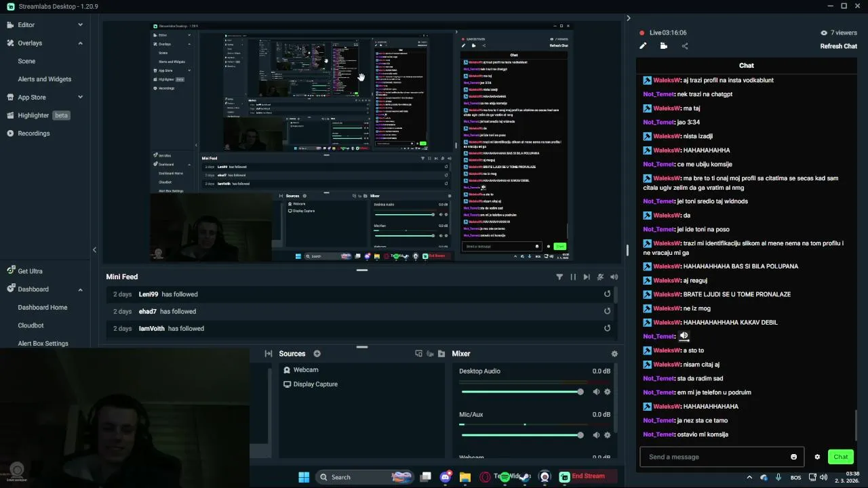Image resolution: width=868 pixels, height=488 pixels.
Task: Open Cloudbot link
Action: (x=31, y=325)
